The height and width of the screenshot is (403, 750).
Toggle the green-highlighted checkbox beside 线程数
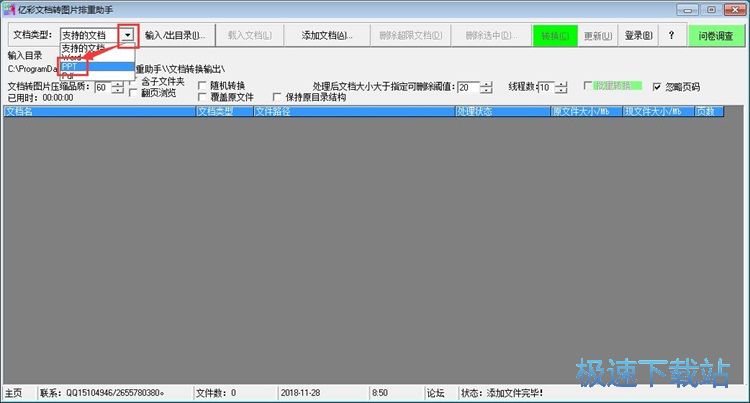click(x=588, y=86)
